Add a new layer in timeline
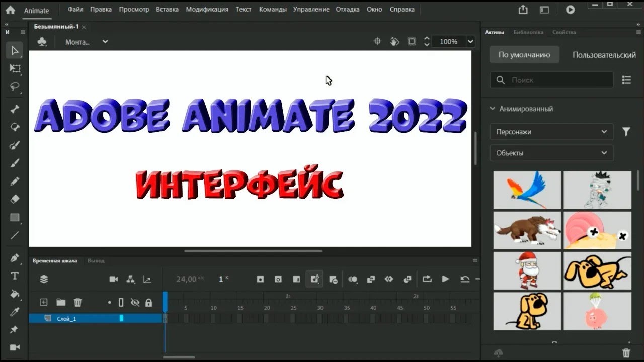644x362 pixels. point(44,302)
